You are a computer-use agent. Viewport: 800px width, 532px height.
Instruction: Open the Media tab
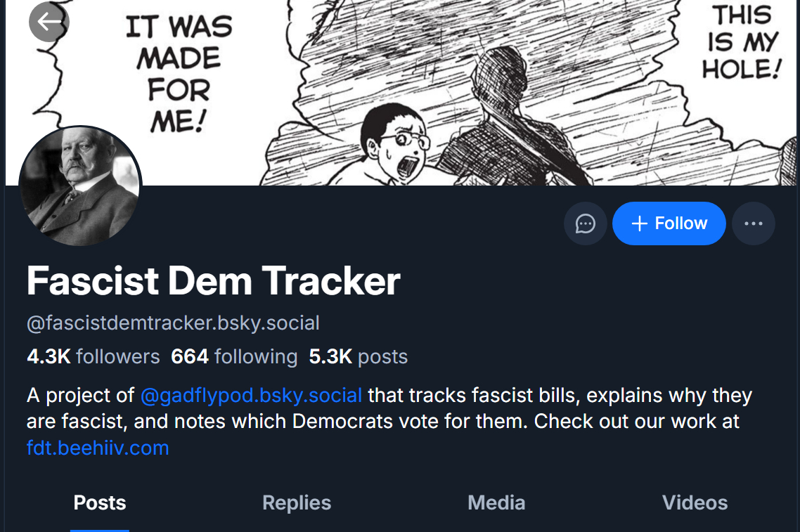point(496,503)
